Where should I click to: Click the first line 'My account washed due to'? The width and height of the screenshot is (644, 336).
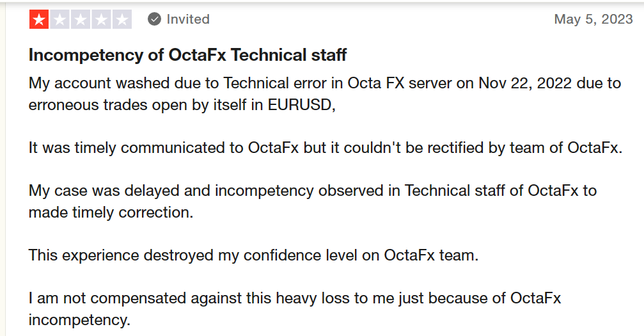click(325, 83)
